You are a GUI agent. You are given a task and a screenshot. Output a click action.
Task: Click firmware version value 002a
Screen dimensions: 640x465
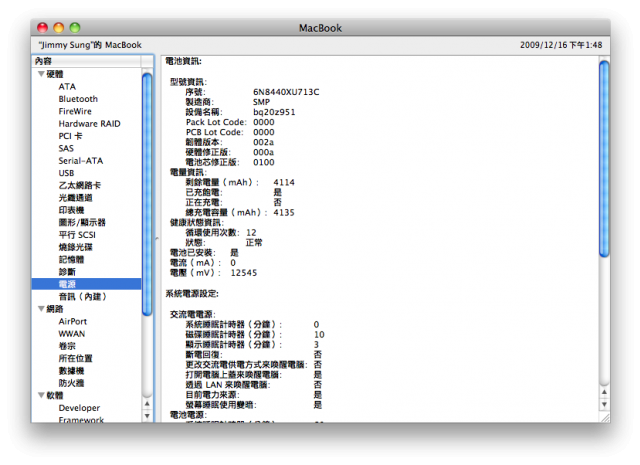point(263,142)
